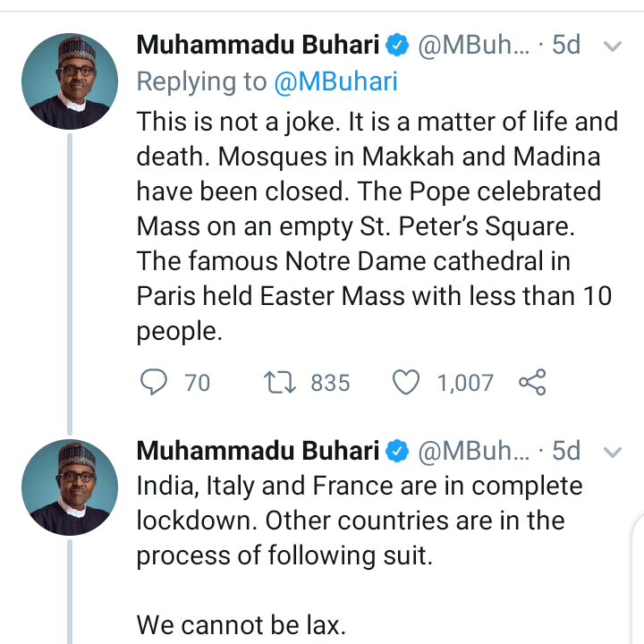Open the first tweet's chevron options menu
This screenshot has height=644, width=644.
pyautogui.click(x=613, y=46)
